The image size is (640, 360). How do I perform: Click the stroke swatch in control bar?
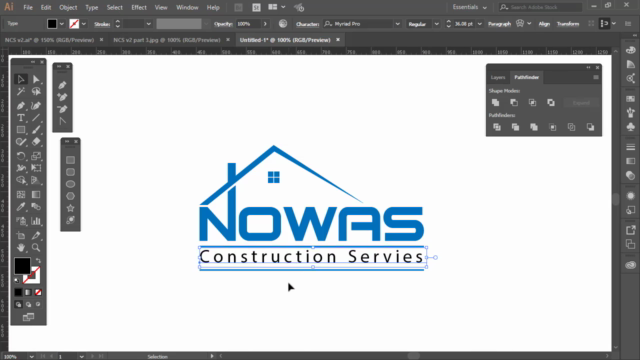[74, 24]
